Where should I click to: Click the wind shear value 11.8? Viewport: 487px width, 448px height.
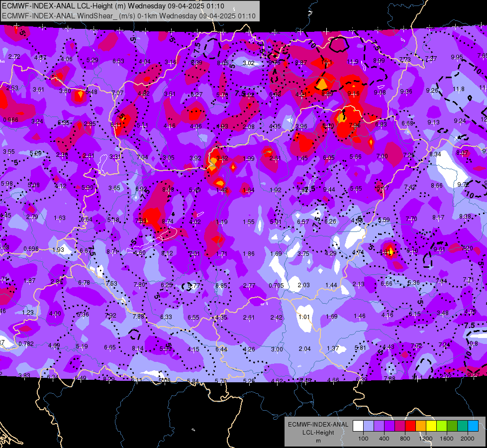click(459, 89)
